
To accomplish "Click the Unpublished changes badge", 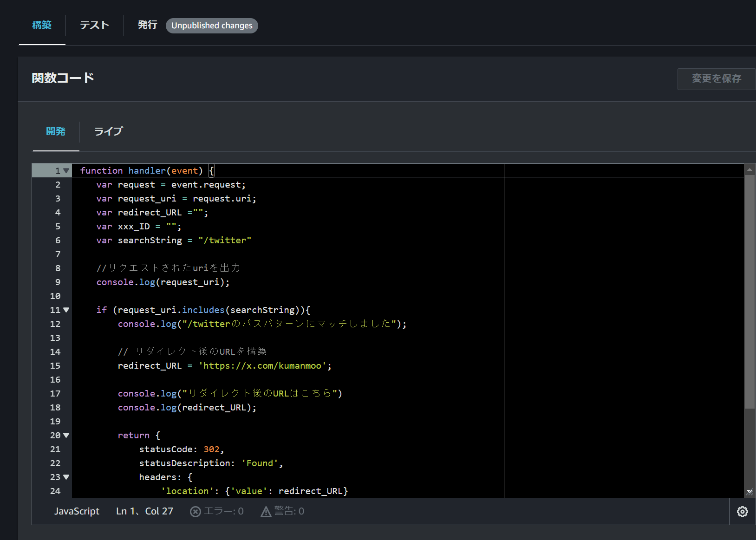I will pos(212,26).
